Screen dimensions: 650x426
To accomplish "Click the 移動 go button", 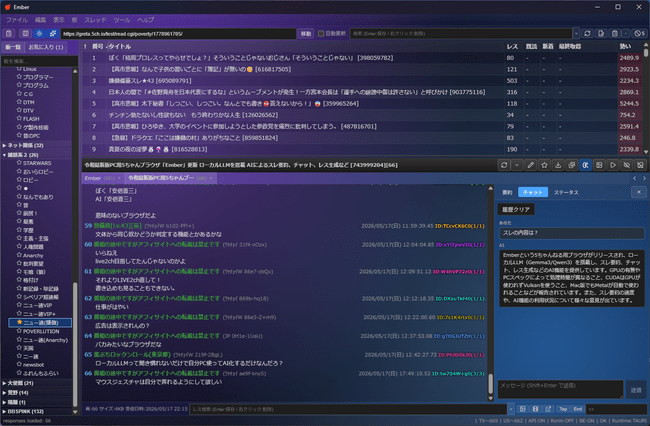I will tap(306, 34).
